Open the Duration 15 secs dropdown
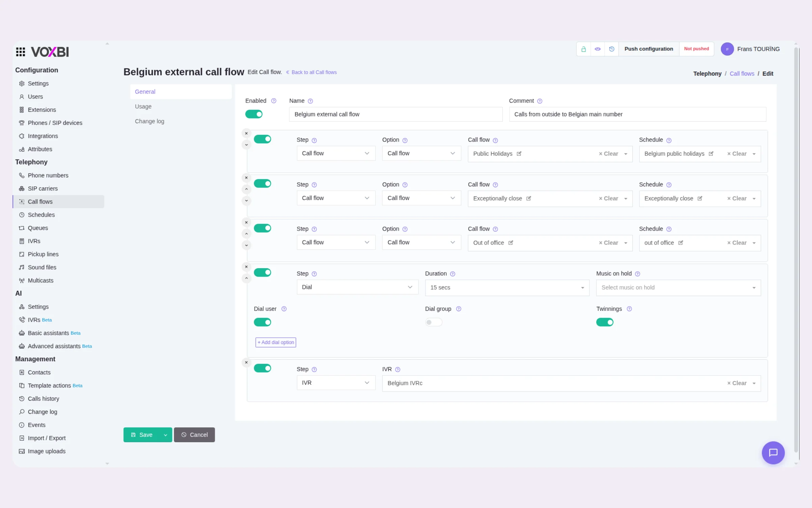Screen dimensions: 812x508 coord(507,288)
